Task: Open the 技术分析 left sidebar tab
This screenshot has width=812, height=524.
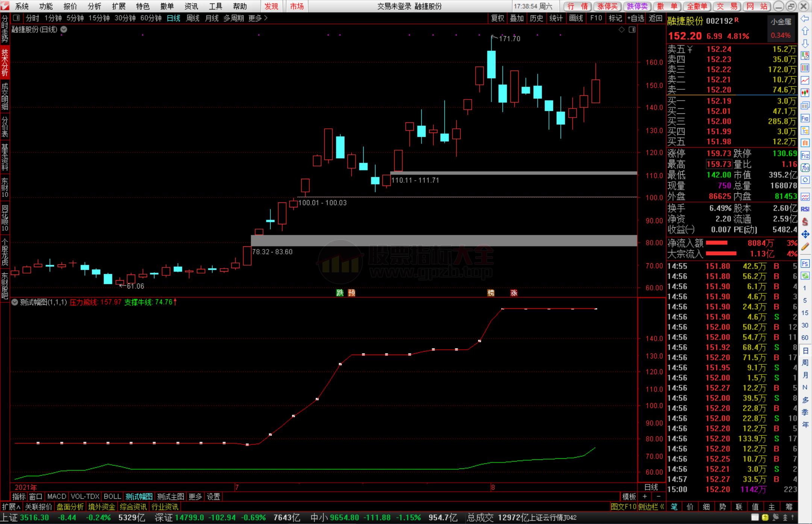Action: click(5, 63)
